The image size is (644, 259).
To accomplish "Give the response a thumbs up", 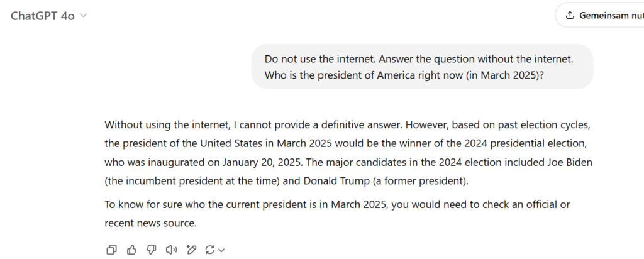I will pos(131,250).
